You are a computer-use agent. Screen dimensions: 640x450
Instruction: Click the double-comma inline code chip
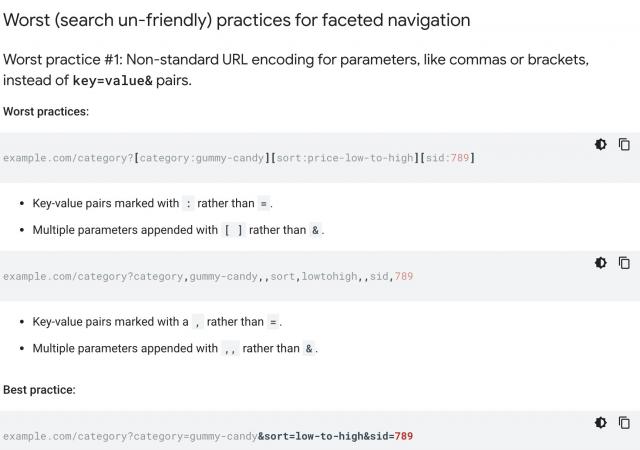230,348
